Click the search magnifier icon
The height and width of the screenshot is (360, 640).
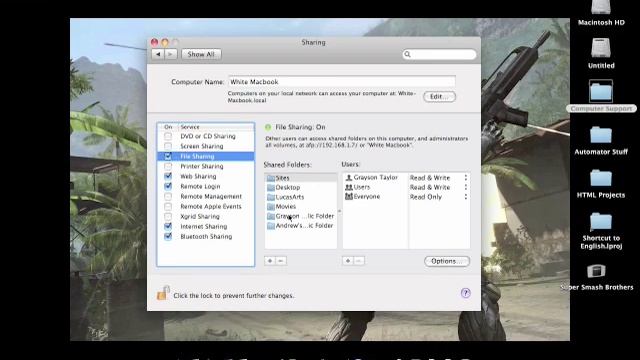pyautogui.click(x=407, y=54)
